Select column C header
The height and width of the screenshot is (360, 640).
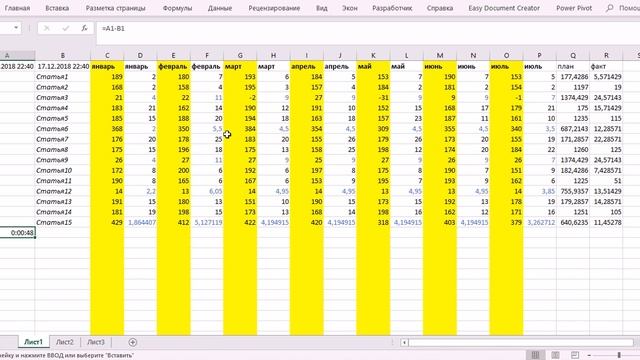[x=107, y=55]
